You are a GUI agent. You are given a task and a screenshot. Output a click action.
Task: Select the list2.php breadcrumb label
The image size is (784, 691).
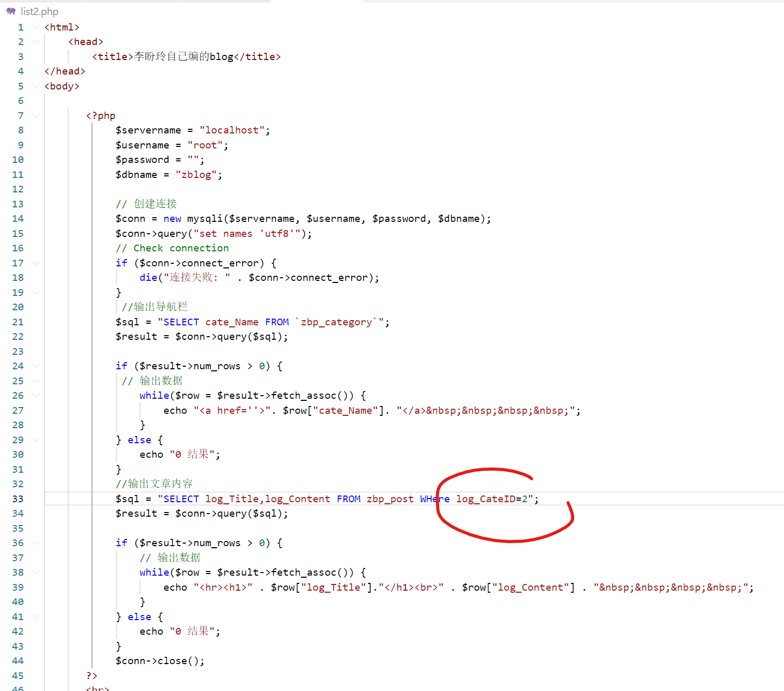pos(39,11)
